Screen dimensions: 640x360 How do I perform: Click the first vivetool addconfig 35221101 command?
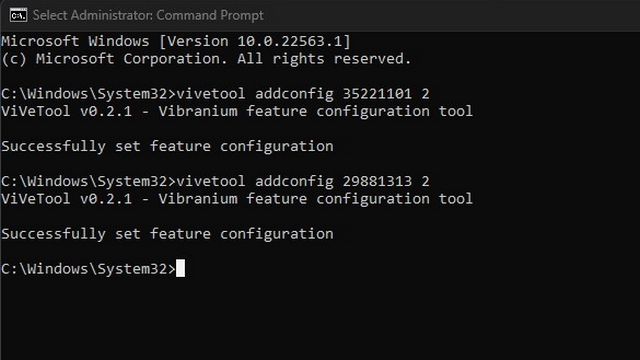tap(303, 94)
